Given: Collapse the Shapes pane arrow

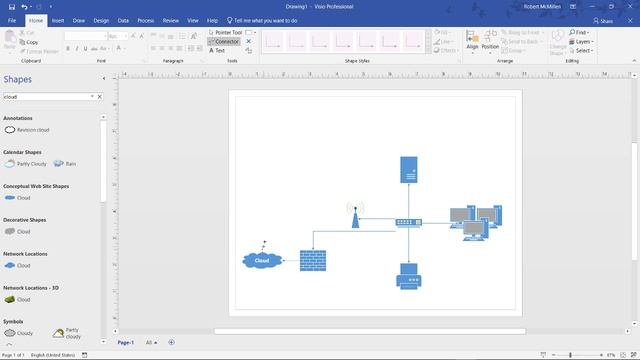Looking at the screenshot, I should (104, 78).
